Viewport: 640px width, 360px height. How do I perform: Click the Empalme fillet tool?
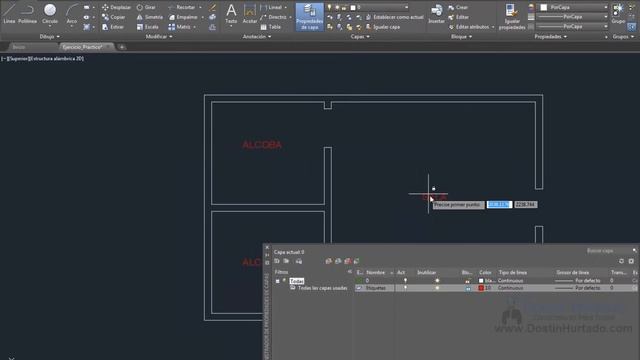(183, 17)
